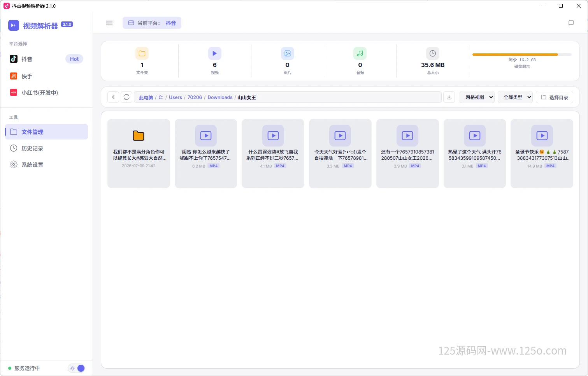588x376 pixels.
Task: Click the 选择目录 button
Action: pos(555,97)
